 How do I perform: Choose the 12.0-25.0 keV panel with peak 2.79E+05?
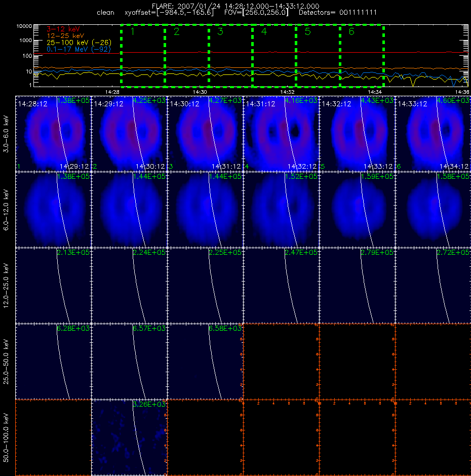tap(357, 286)
